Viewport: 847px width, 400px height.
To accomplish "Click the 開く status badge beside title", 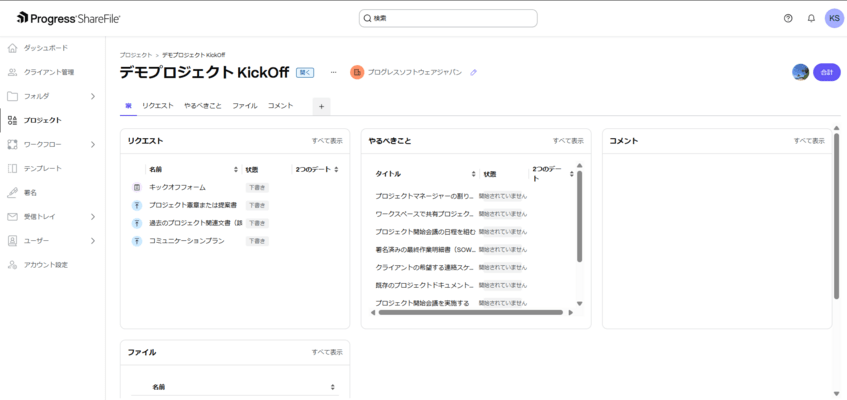I will pyautogui.click(x=305, y=72).
